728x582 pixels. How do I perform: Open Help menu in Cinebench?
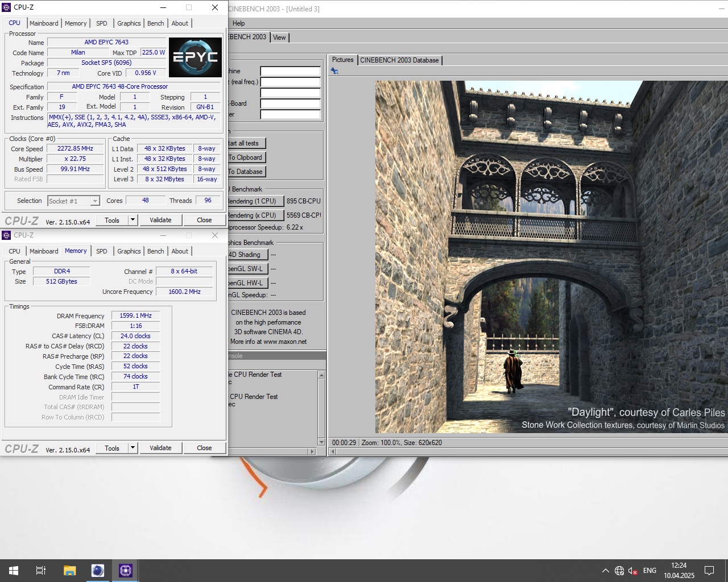[239, 23]
